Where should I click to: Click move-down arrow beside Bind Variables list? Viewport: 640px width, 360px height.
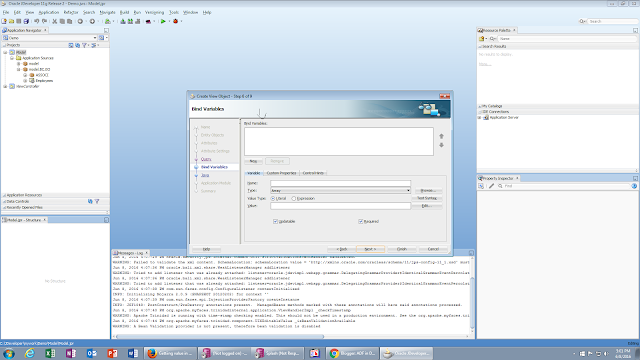coord(441,145)
